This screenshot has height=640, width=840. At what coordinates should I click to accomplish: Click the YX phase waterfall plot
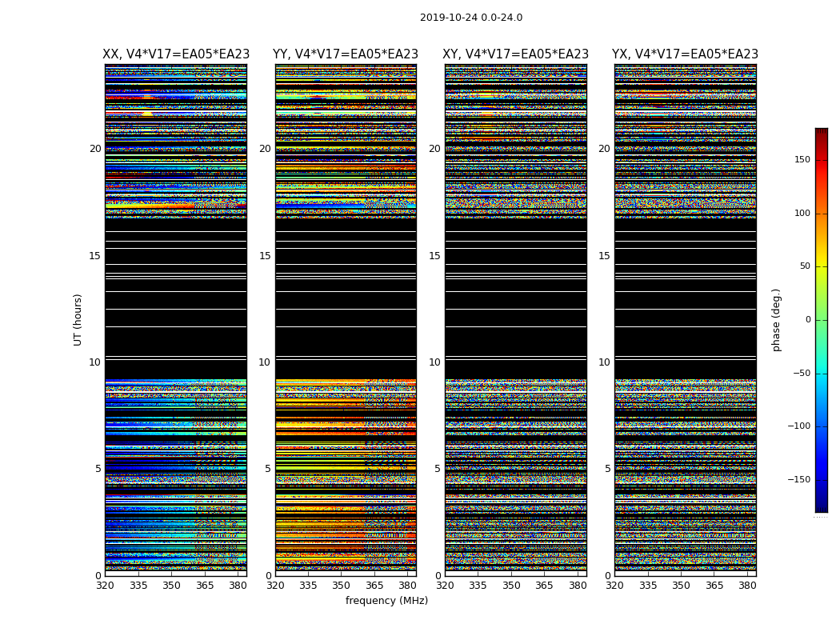click(685, 320)
